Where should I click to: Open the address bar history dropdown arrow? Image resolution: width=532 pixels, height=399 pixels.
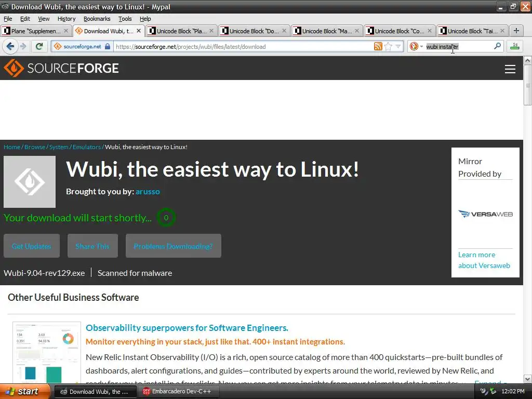click(398, 46)
